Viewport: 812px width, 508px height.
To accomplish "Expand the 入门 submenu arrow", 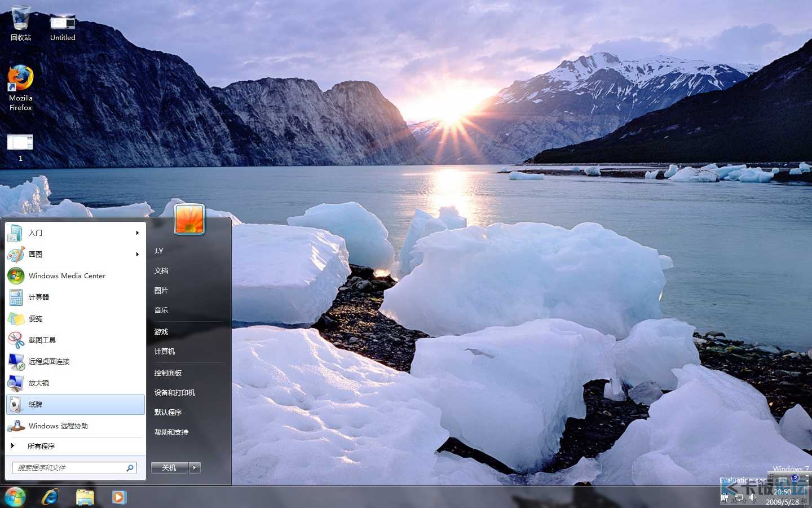I will coord(137,233).
